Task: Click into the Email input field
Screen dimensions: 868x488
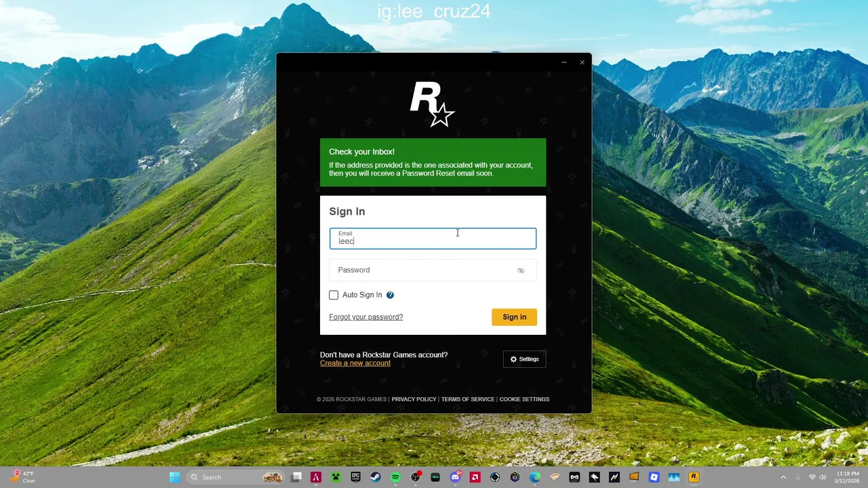Action: coord(433,239)
